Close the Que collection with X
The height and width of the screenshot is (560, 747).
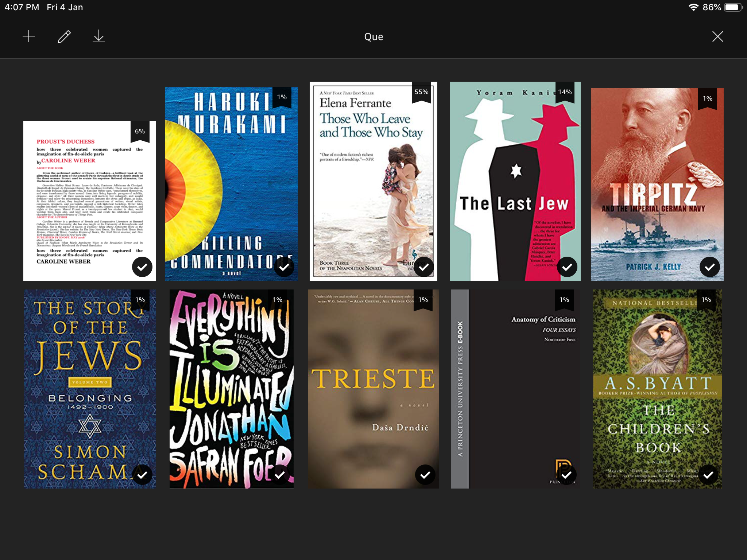point(717,36)
